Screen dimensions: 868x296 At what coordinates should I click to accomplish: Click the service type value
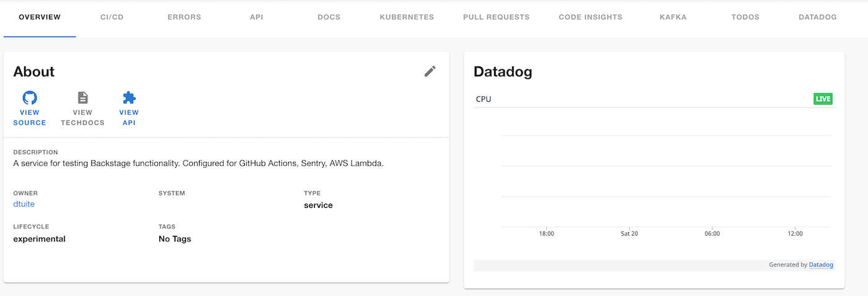click(318, 205)
